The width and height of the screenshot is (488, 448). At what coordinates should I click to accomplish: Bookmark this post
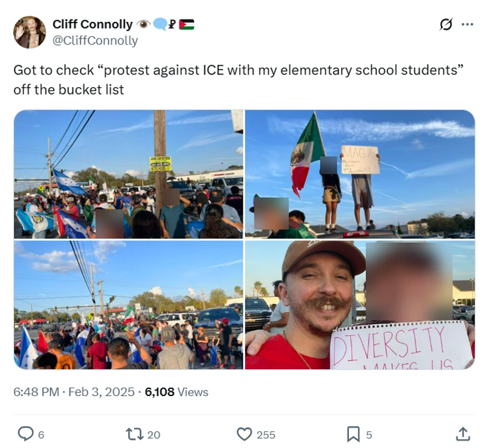(353, 434)
